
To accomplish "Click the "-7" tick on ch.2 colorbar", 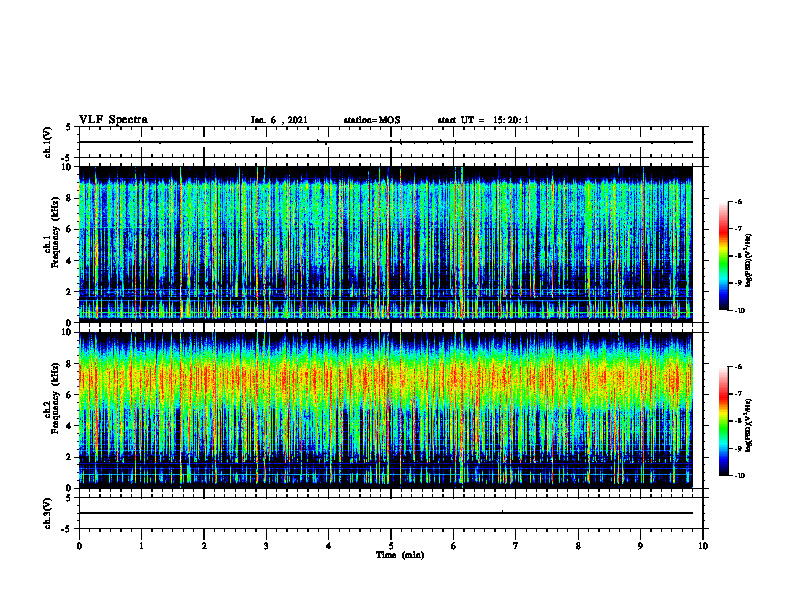I will click(738, 394).
